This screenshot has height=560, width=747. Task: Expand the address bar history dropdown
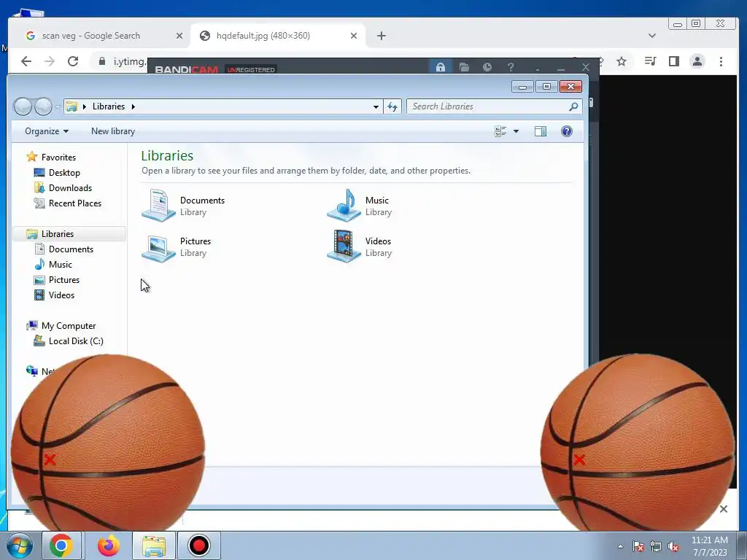pyautogui.click(x=376, y=106)
